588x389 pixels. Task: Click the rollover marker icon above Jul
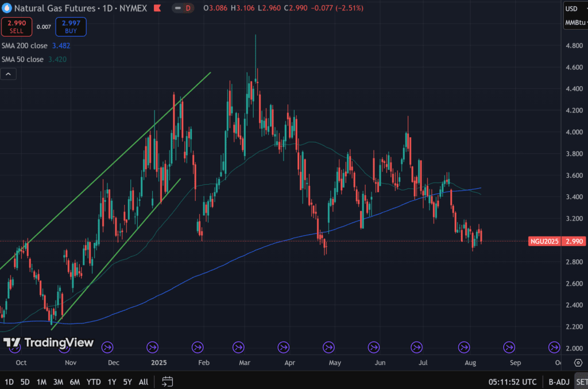point(417,347)
